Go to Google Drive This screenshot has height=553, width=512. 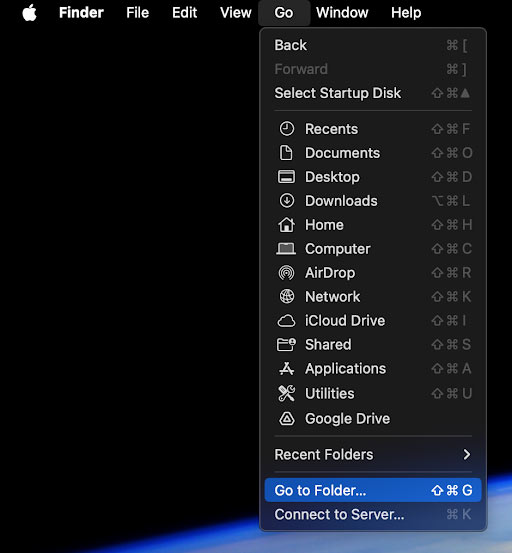coord(373,419)
